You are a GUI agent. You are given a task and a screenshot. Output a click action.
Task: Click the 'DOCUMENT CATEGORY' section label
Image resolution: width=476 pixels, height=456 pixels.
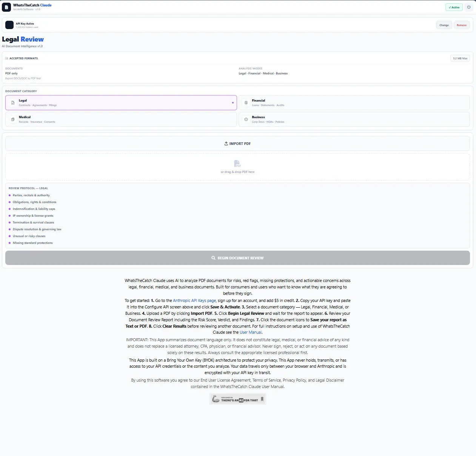(x=21, y=91)
